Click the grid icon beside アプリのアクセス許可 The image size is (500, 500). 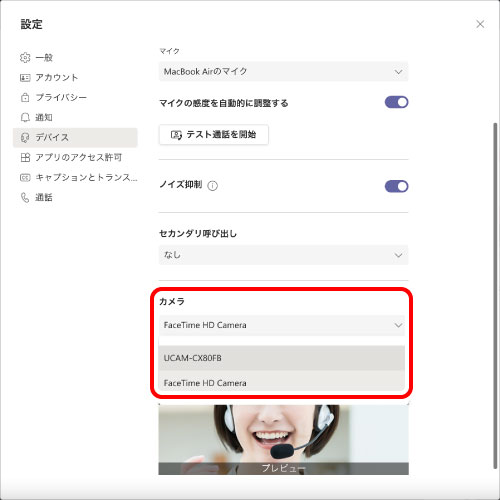click(25, 157)
